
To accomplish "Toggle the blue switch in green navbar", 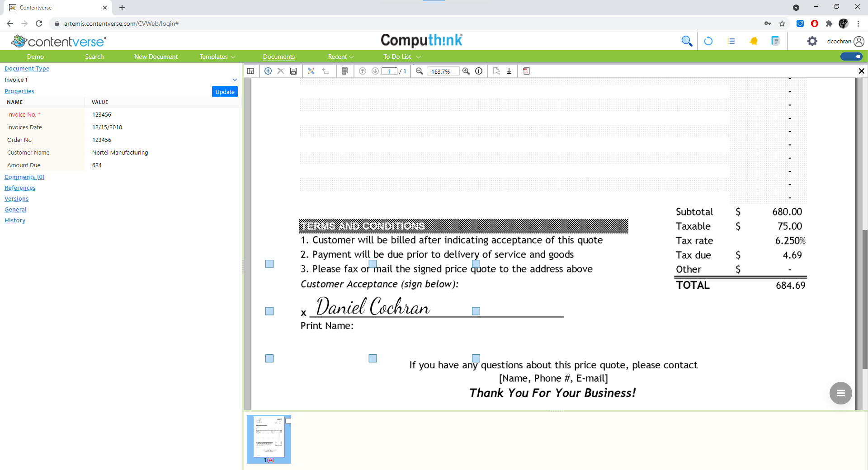I will coord(851,56).
